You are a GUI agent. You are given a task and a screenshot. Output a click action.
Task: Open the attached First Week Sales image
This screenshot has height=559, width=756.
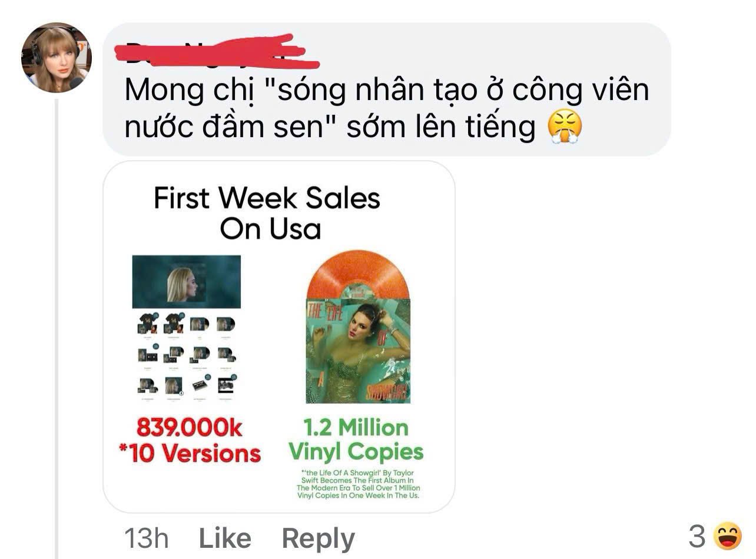point(279,337)
